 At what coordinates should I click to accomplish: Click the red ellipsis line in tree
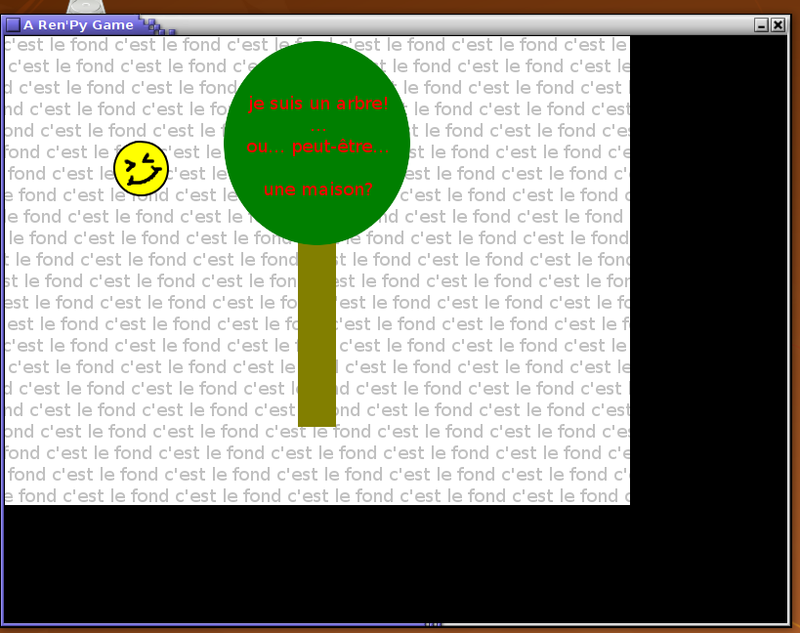(x=317, y=126)
